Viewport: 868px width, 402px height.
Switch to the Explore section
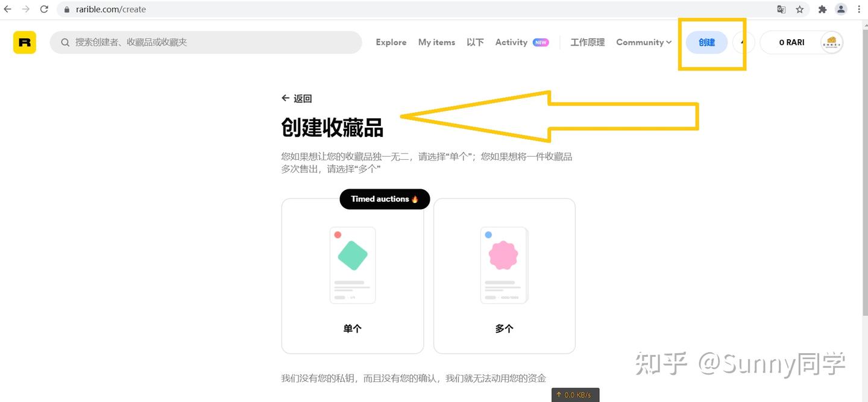point(391,42)
